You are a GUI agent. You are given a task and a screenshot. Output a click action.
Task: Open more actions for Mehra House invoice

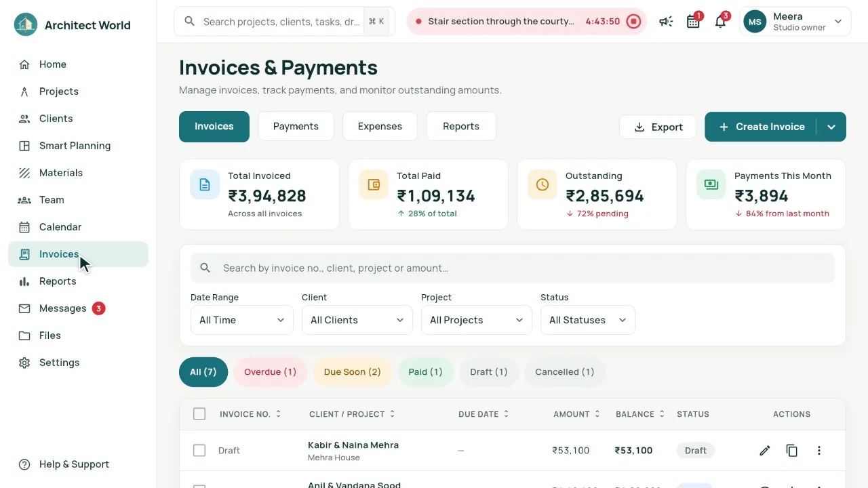(819, 451)
